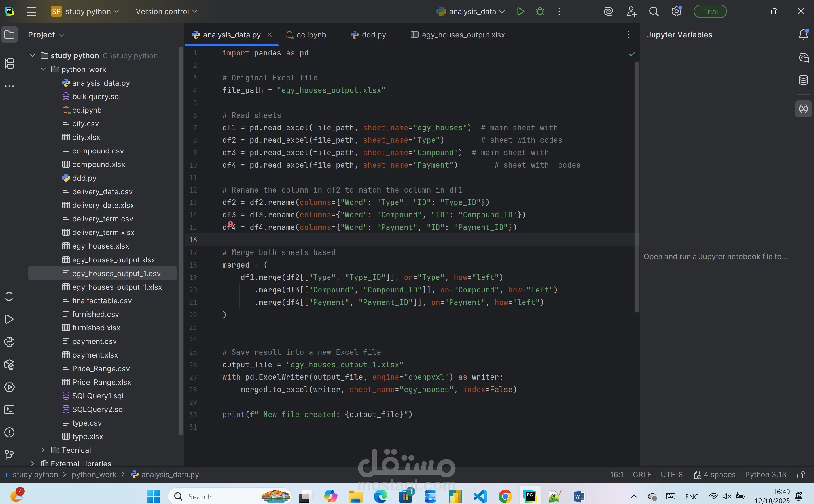
Task: Toggle the Project tool window folder icon
Action: coord(9,35)
